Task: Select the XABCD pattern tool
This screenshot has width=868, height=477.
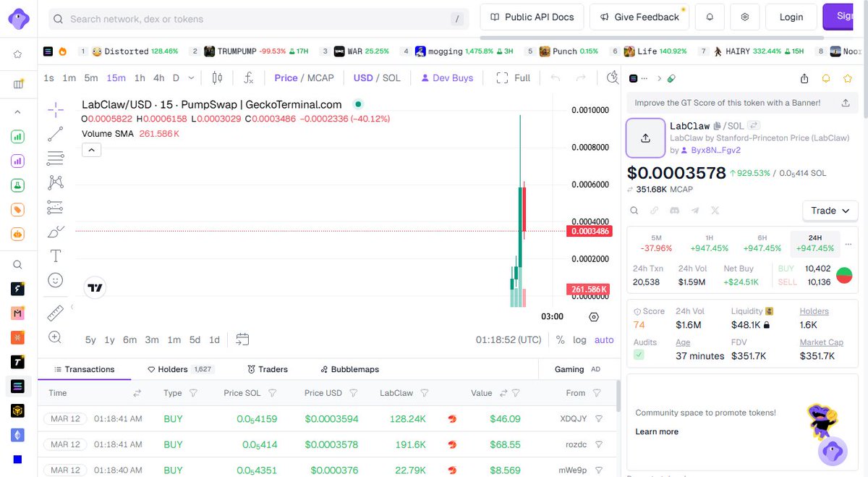Action: [x=56, y=182]
